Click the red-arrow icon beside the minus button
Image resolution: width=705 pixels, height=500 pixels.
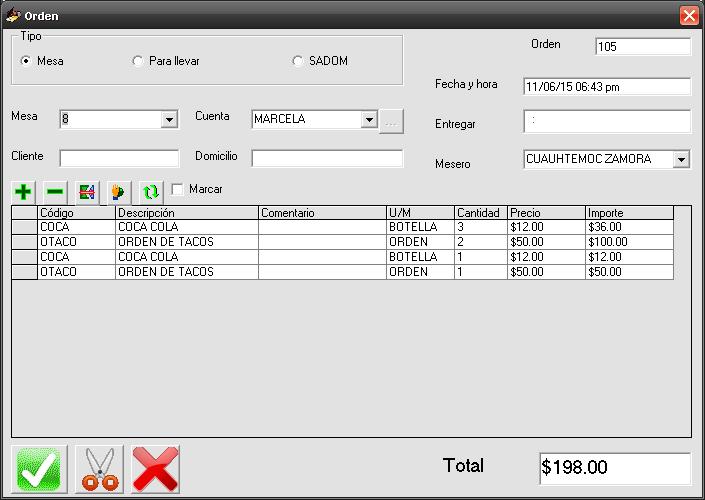(x=86, y=191)
